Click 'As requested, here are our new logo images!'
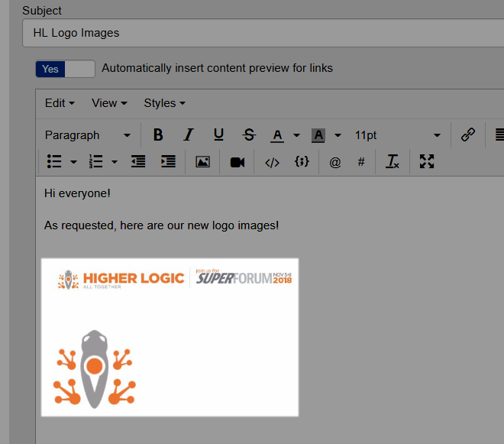 point(161,225)
